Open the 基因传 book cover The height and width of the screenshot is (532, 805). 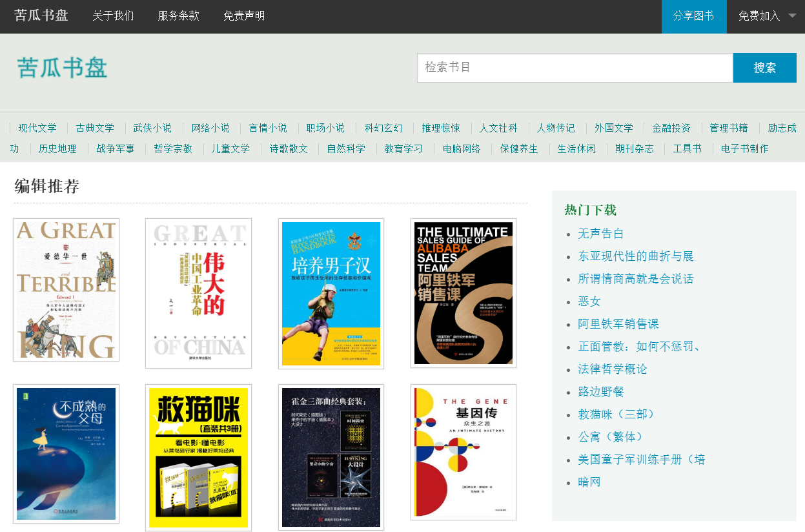coord(464,452)
